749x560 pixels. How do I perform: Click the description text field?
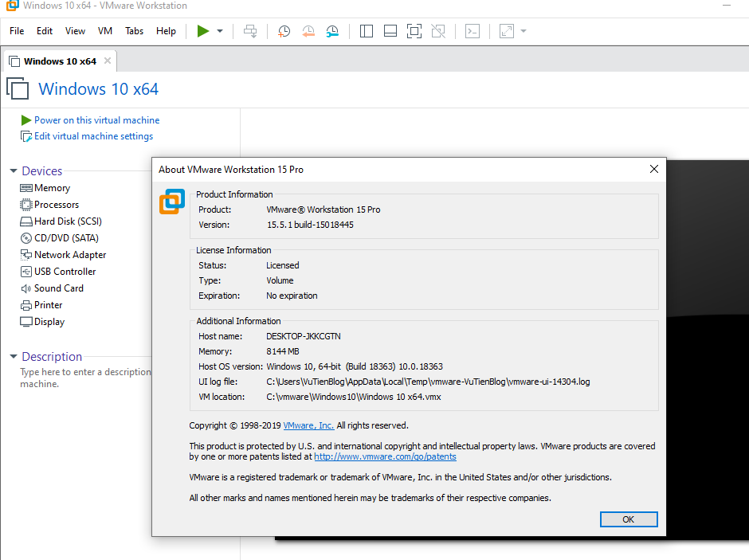click(85, 378)
